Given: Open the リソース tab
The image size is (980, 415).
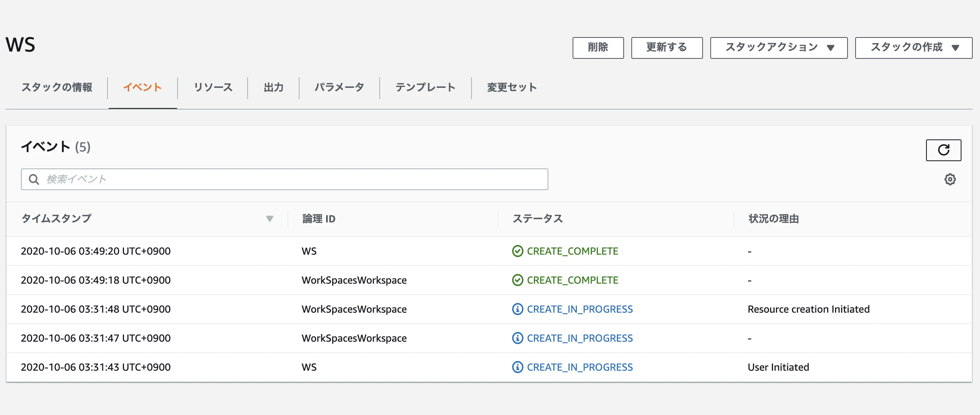Looking at the screenshot, I should (x=213, y=87).
